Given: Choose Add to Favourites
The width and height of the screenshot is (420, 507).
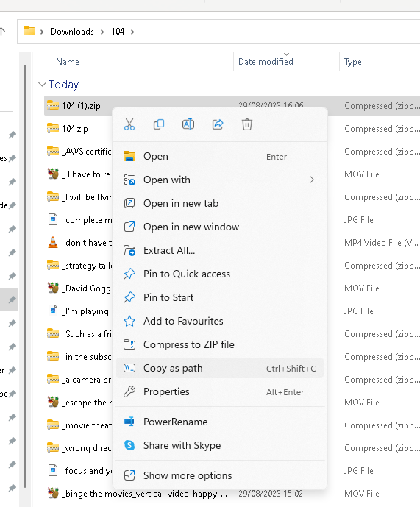Looking at the screenshot, I should [x=220, y=321].
